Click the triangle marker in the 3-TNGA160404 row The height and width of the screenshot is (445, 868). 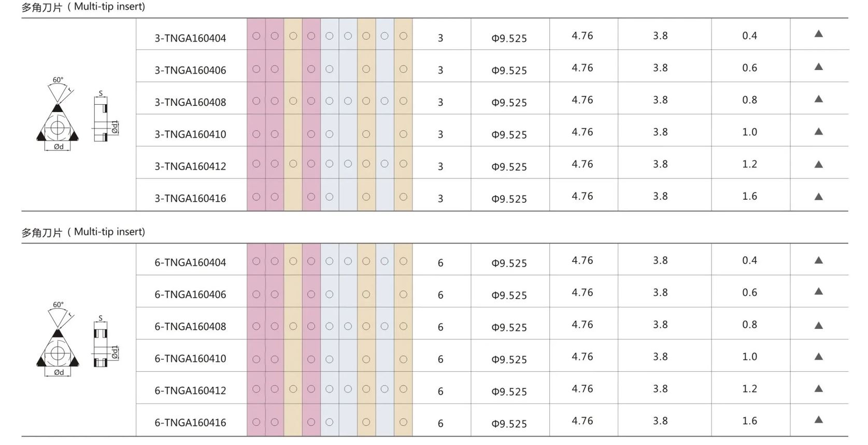click(819, 34)
